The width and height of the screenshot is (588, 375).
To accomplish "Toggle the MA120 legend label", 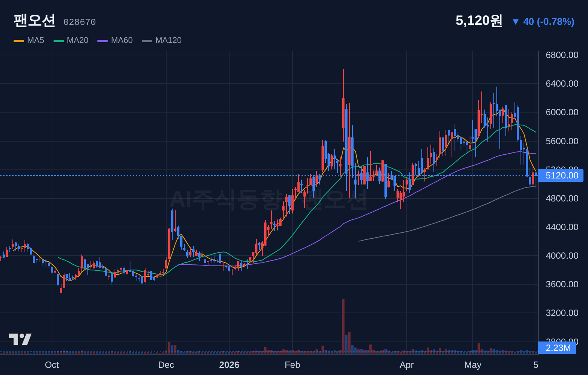I will (168, 40).
